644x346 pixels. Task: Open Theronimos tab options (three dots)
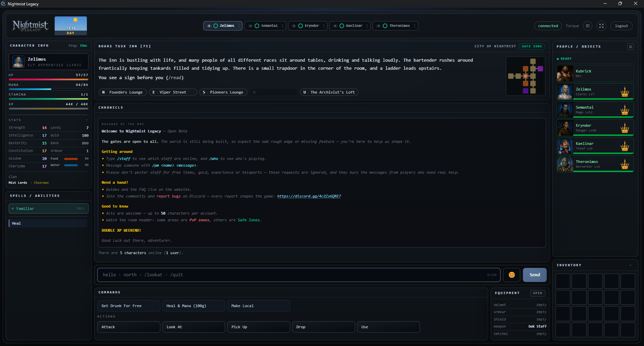415,26
